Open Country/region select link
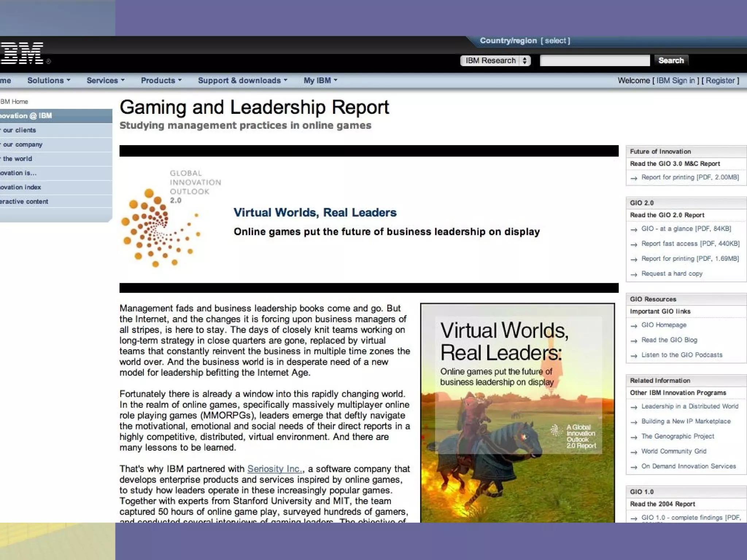 tap(555, 41)
